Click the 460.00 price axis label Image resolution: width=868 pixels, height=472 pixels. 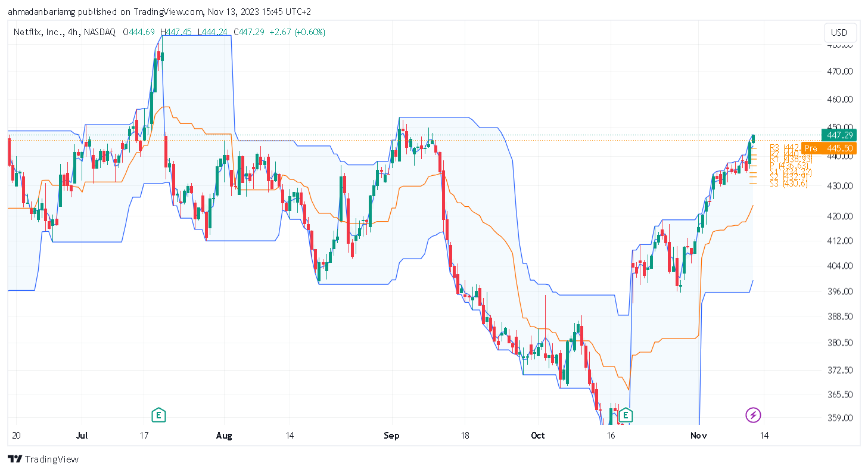[x=841, y=99]
